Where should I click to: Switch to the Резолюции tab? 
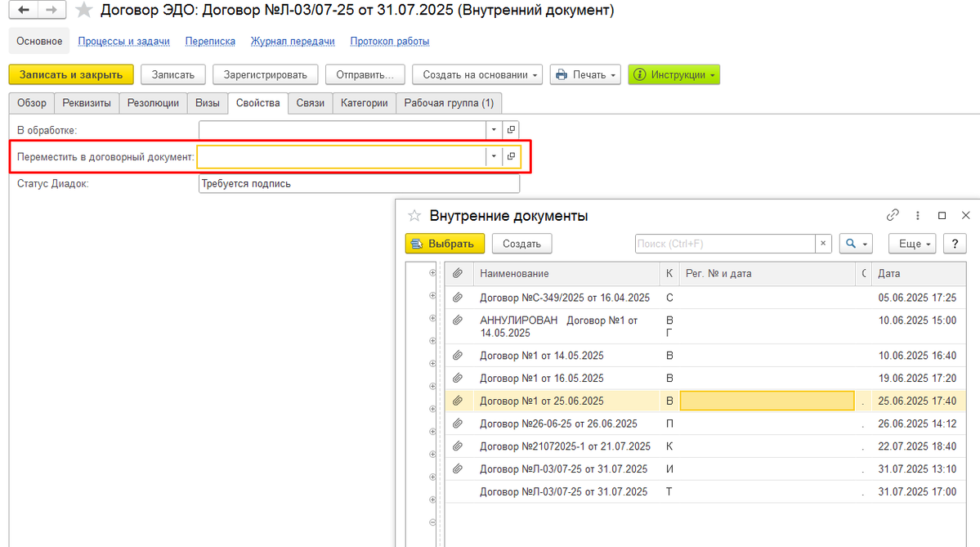(153, 103)
